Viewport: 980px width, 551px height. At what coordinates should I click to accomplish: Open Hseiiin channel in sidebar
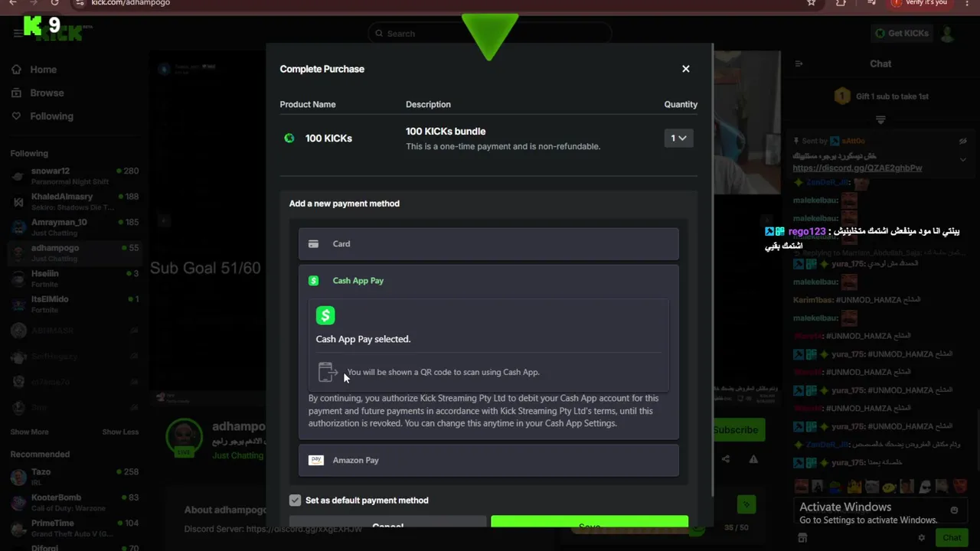(73, 278)
